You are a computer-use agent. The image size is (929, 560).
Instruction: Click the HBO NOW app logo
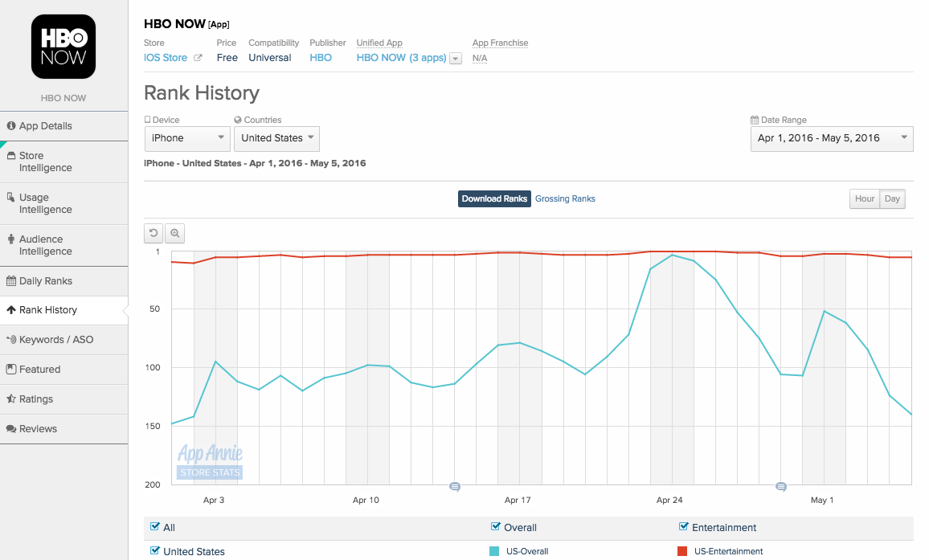(x=63, y=47)
